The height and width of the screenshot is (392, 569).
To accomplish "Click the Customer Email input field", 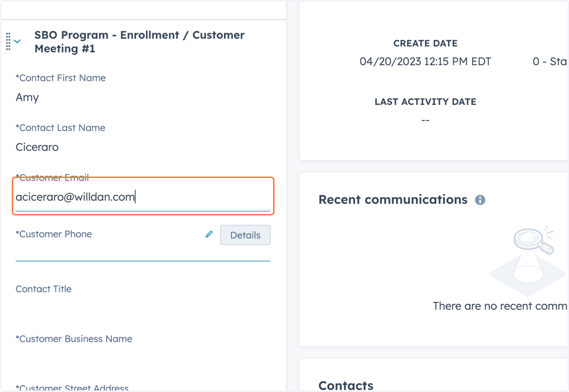I will point(143,197).
